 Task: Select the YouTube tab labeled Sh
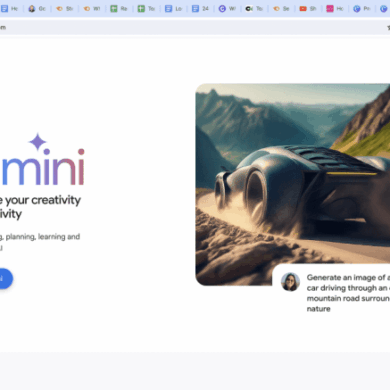pyautogui.click(x=308, y=9)
